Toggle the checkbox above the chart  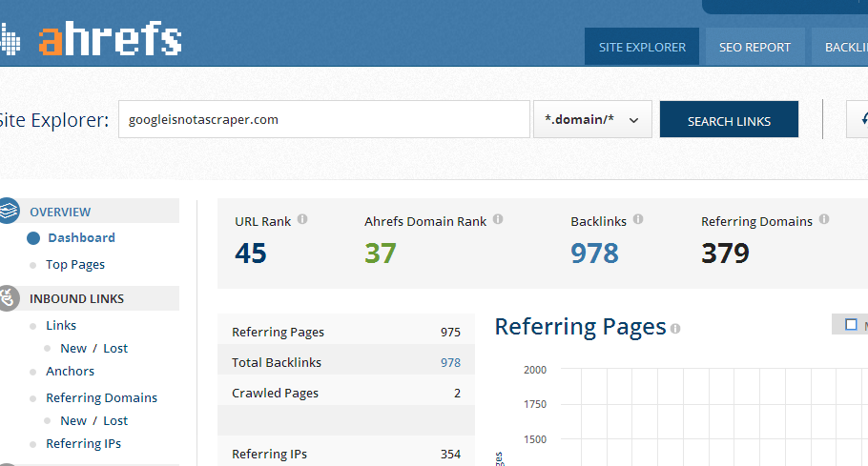tap(851, 325)
